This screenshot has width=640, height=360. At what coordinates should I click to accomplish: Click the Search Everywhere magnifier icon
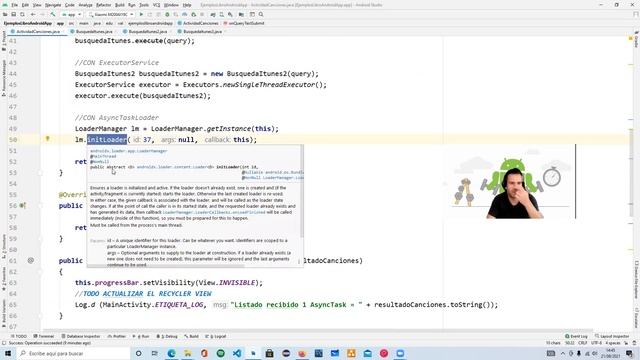pyautogui.click(x=261, y=14)
